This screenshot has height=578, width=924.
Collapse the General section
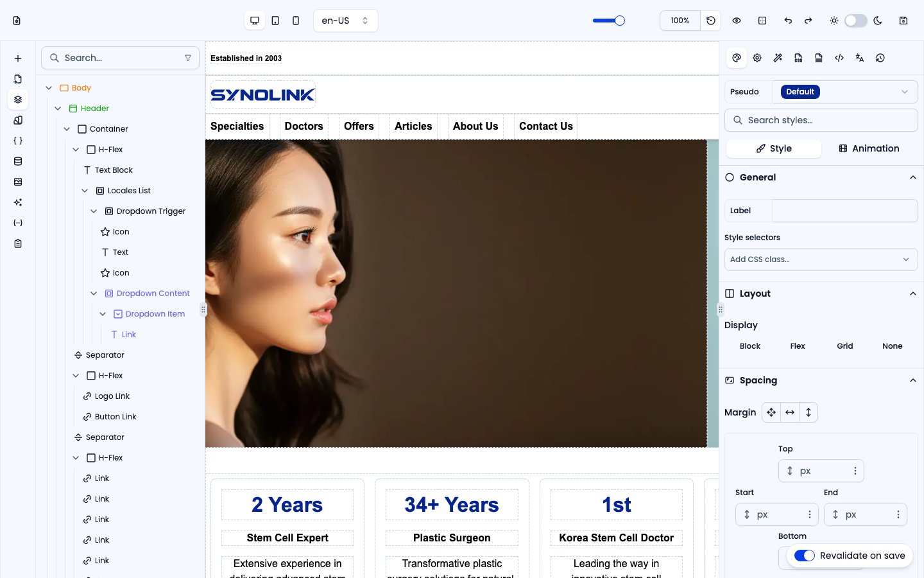point(912,177)
